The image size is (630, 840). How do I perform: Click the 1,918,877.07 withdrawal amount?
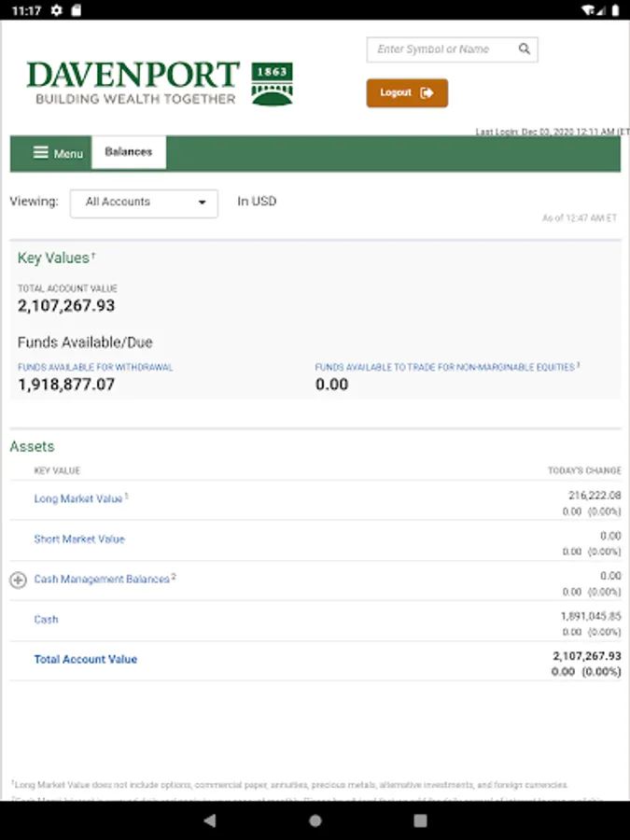66,385
